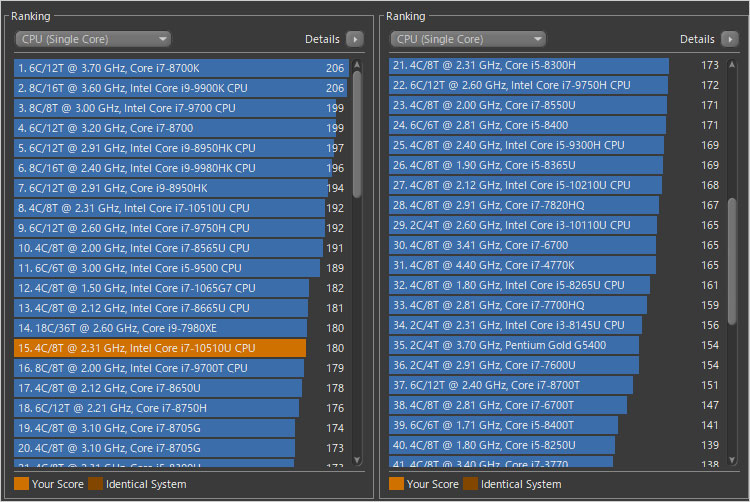The width and height of the screenshot is (750, 502).
Task: Select row 2 Intel Core i9-9900K CPU
Action: click(181, 88)
